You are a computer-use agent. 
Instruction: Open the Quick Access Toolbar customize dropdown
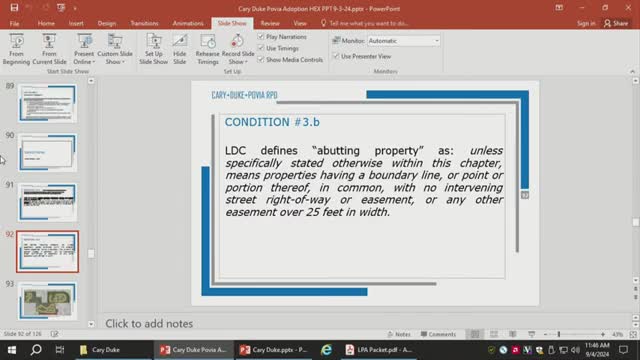click(x=75, y=8)
